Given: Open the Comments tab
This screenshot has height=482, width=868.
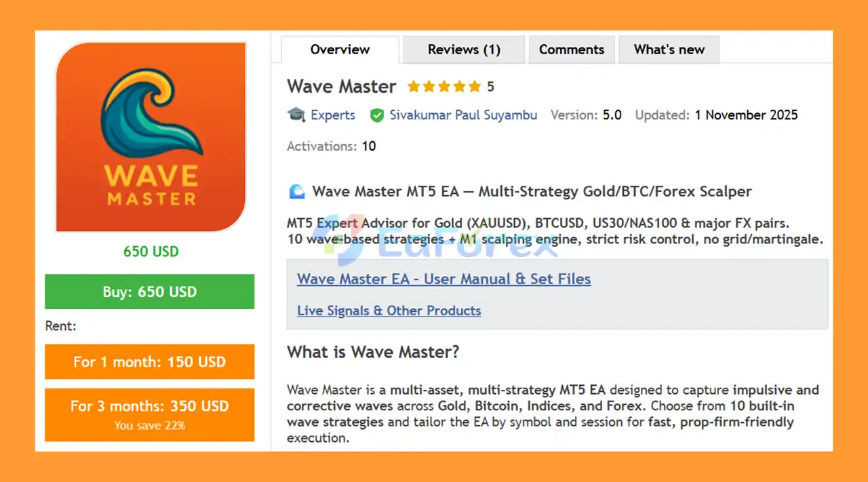Looking at the screenshot, I should (571, 49).
